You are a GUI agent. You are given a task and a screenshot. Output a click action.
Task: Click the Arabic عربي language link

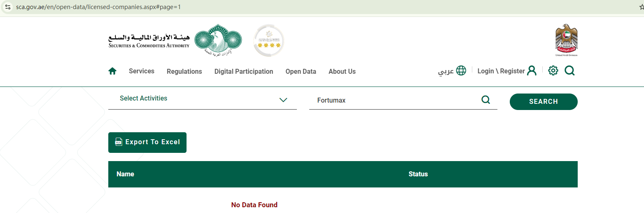[x=446, y=72]
